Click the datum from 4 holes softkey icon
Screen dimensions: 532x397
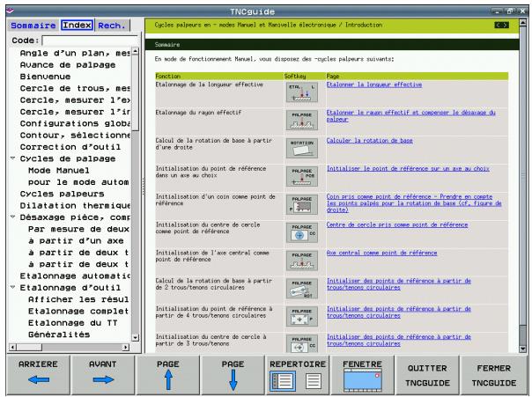pyautogui.click(x=301, y=317)
